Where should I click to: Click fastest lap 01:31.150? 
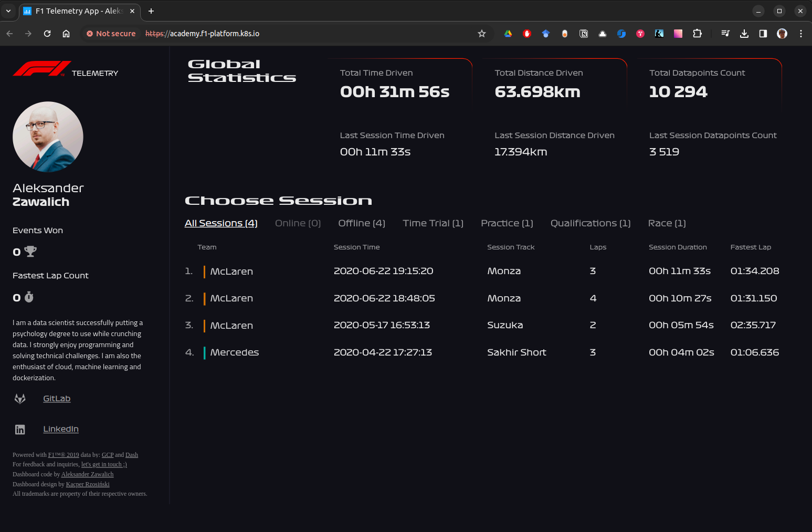point(754,298)
